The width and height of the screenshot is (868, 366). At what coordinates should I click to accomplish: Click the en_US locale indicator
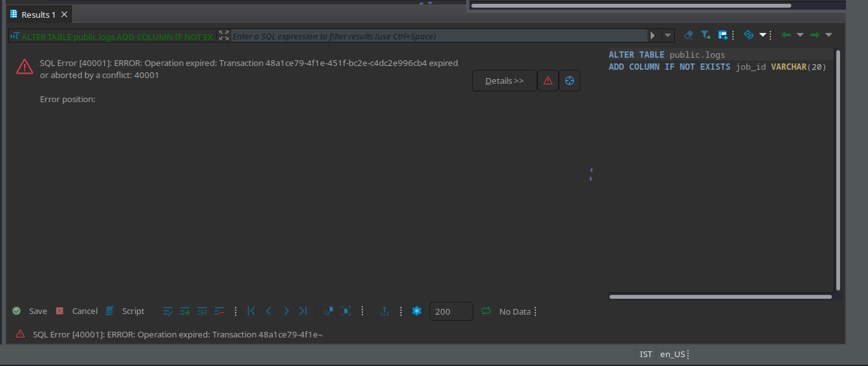coord(672,354)
